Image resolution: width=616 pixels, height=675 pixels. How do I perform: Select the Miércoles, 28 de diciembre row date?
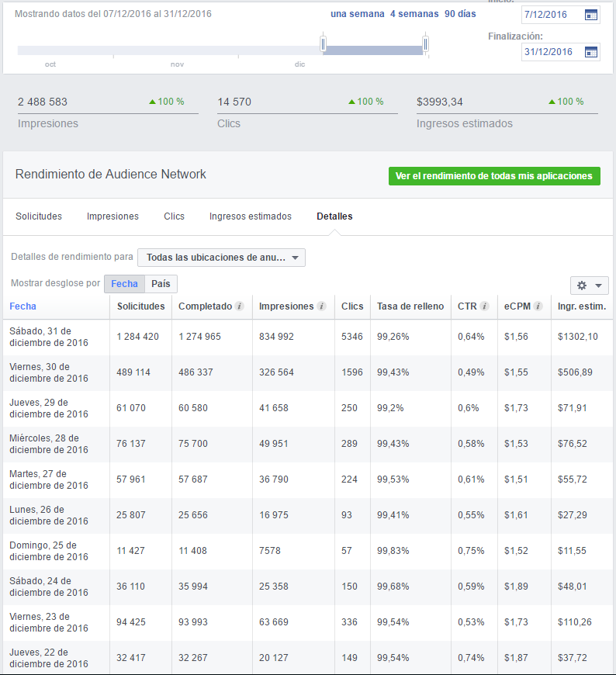click(49, 445)
